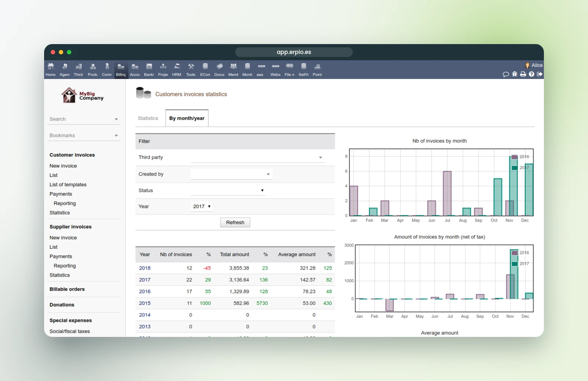This screenshot has height=381, width=588.
Task: Click the 2017 legend swatch in Amount chart
Action: [x=515, y=264]
